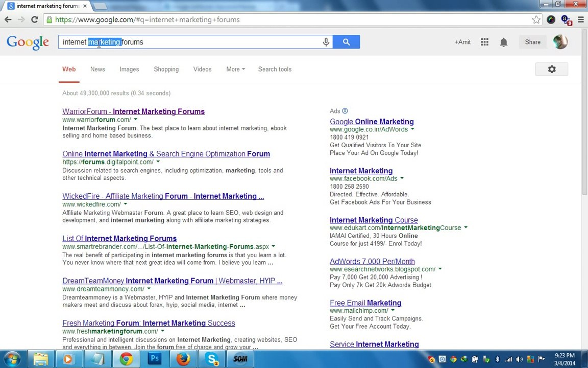
Task: Click the round dark extension icon
Action: (x=551, y=19)
